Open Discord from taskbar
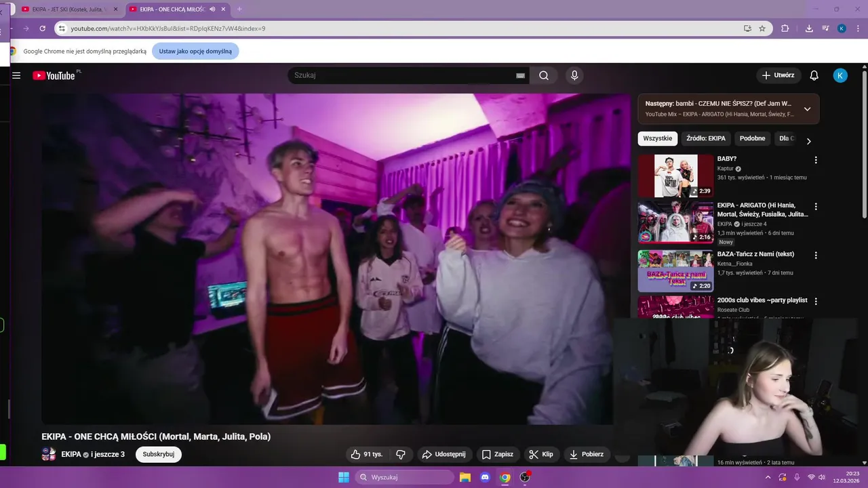Viewport: 868px width, 488px height. click(x=485, y=477)
